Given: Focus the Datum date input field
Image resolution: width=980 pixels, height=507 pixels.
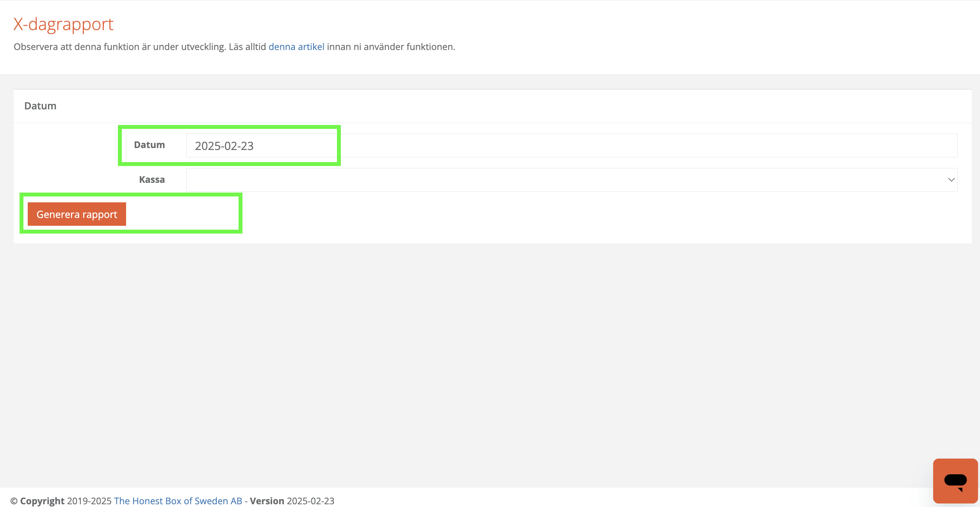Looking at the screenshot, I should point(571,146).
